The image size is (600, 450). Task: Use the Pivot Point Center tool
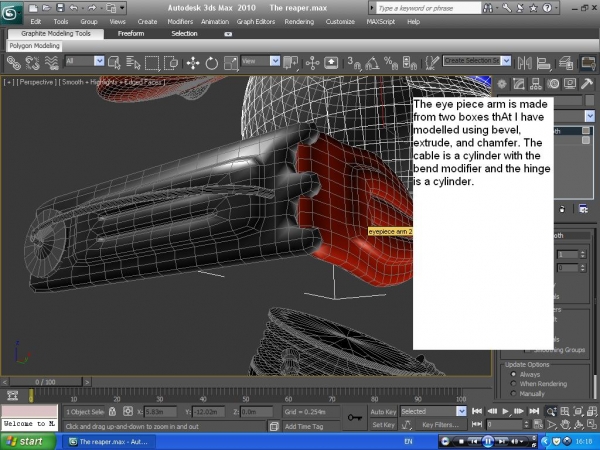pos(290,63)
